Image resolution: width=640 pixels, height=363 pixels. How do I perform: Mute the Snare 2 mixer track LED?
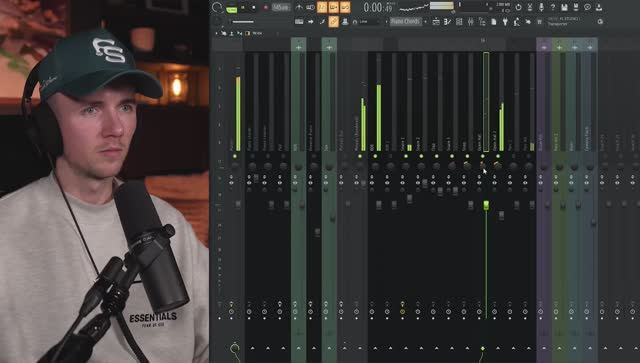421,156
